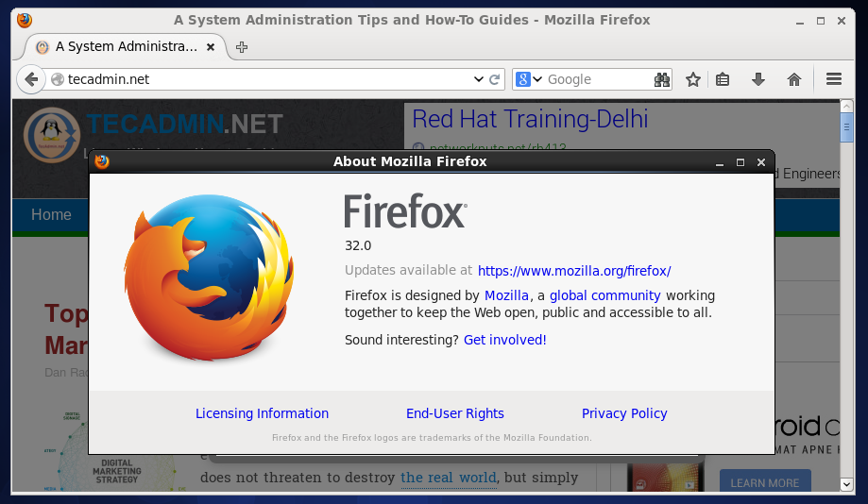The height and width of the screenshot is (504, 868).
Task: Click the Firefox icon in About dialog titlebar
Action: (102, 161)
